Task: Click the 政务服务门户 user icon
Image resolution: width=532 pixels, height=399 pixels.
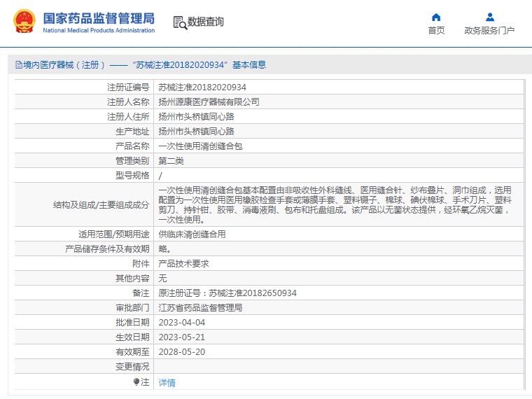Action: click(489, 17)
